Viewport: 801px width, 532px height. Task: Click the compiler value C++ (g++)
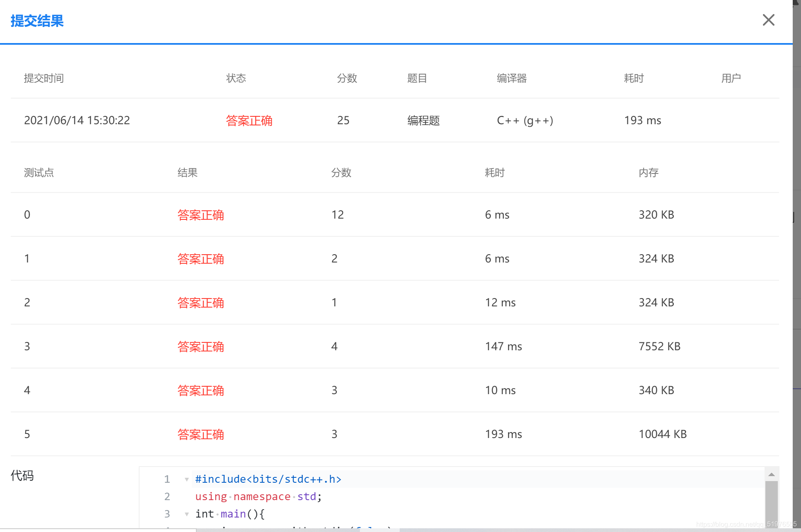[525, 120]
